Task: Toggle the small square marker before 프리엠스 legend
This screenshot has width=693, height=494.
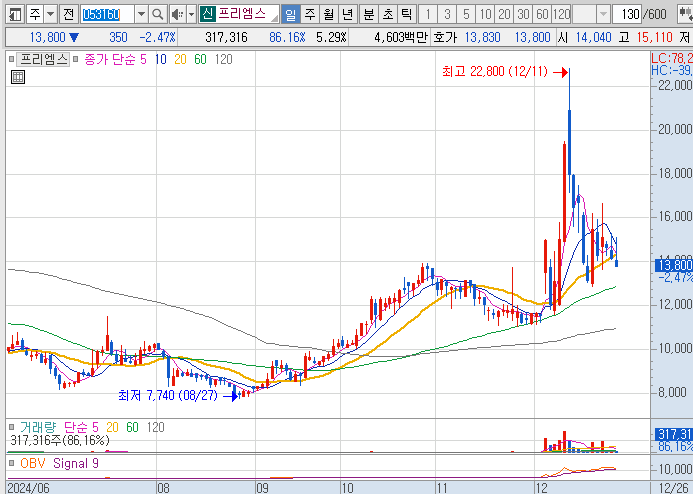Action: 11,59
